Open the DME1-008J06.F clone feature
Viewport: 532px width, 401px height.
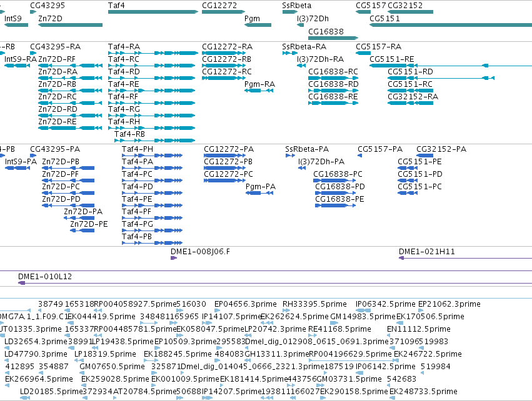pyautogui.click(x=174, y=258)
